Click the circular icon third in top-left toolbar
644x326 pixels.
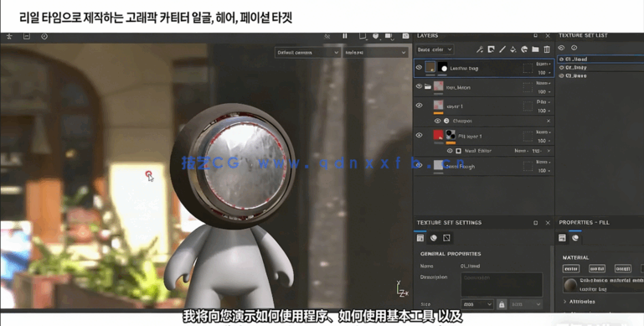pyautogui.click(x=44, y=36)
